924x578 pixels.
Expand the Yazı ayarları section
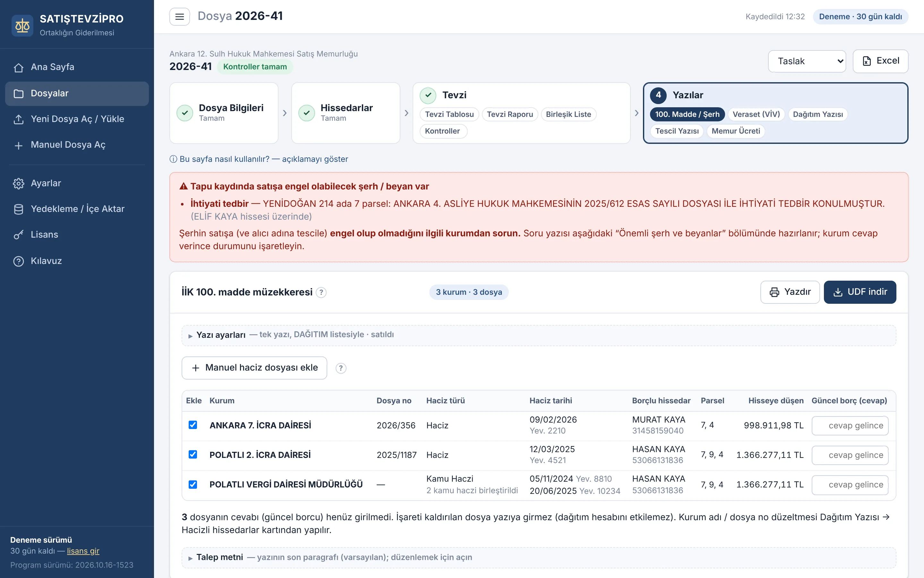coord(539,335)
